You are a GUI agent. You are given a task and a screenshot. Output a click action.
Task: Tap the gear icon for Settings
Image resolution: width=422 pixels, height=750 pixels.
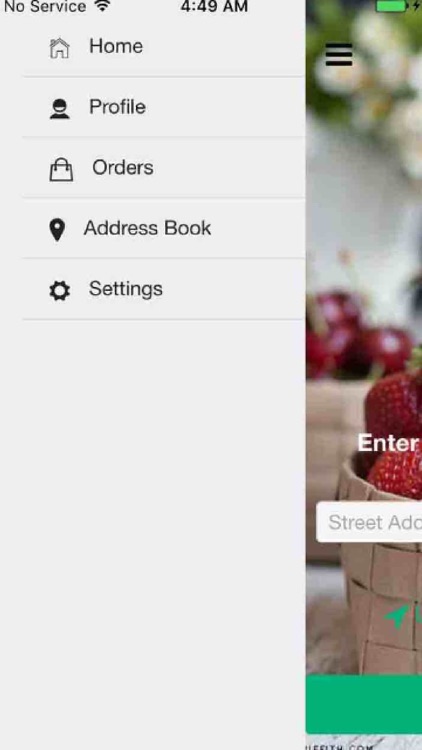pos(59,290)
